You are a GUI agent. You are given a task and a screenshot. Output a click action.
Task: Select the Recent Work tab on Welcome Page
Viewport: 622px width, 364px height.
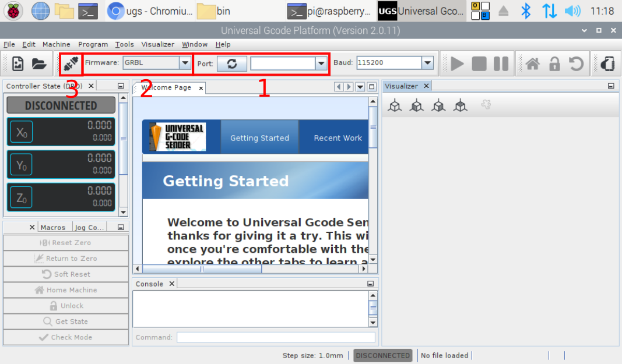[338, 137]
